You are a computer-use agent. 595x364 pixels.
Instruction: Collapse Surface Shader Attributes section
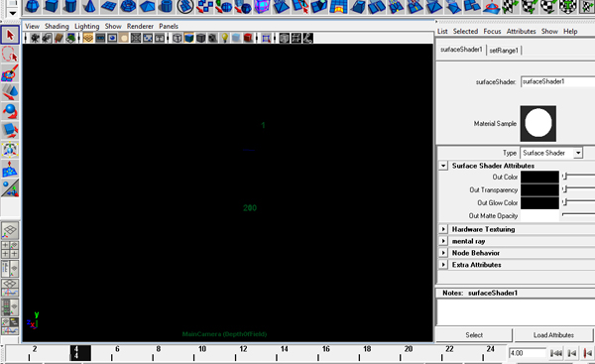[443, 166]
